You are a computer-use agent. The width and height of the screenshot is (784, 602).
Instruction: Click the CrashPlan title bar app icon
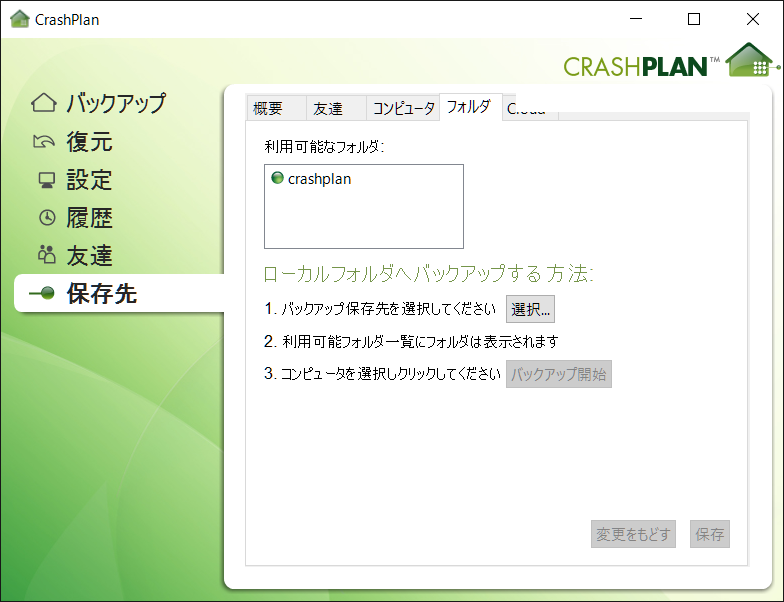[x=20, y=19]
